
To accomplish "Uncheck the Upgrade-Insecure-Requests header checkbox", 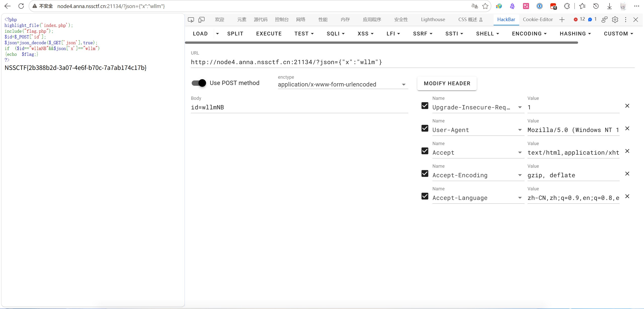I will click(x=425, y=106).
